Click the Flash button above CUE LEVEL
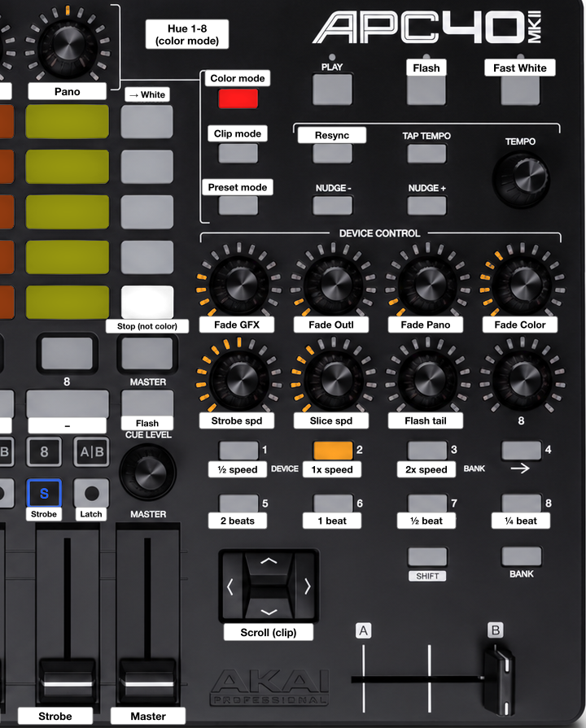This screenshot has height=728, width=586. pyautogui.click(x=146, y=403)
